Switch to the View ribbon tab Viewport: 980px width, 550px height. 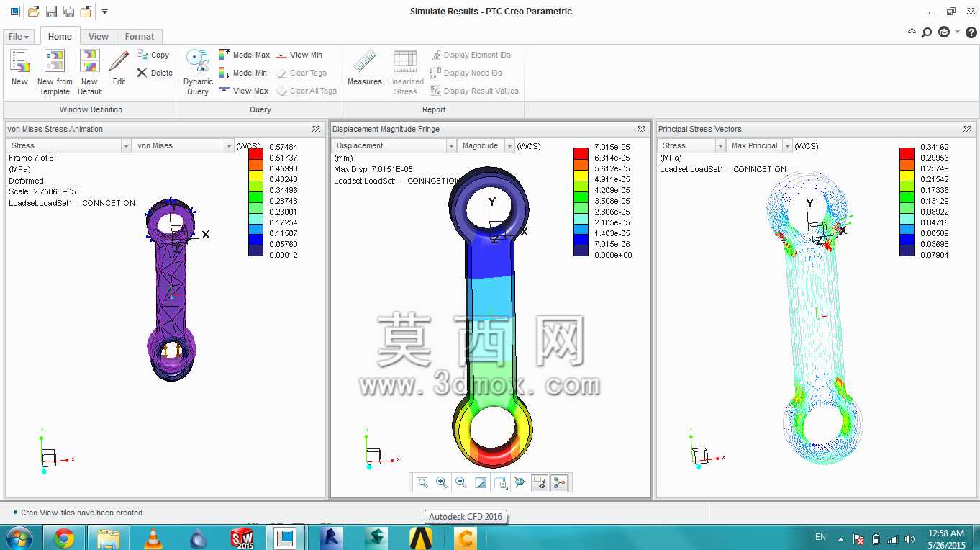pyautogui.click(x=99, y=37)
